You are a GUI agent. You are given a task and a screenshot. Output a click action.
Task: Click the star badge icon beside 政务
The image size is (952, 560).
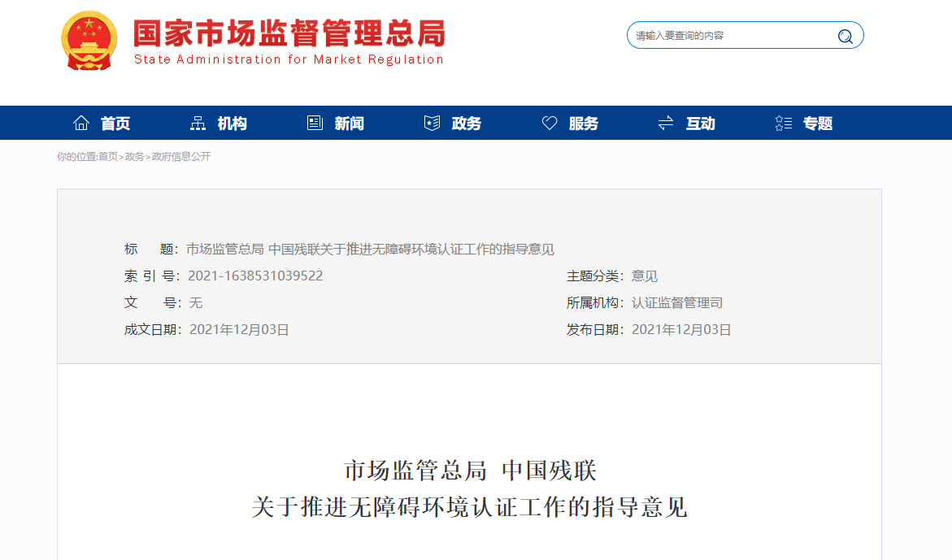pyautogui.click(x=432, y=124)
